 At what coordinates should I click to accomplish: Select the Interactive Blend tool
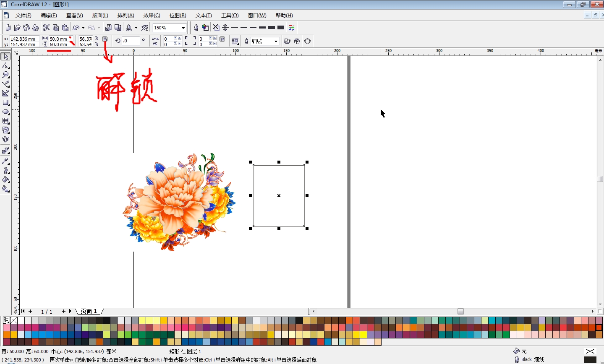[5, 150]
